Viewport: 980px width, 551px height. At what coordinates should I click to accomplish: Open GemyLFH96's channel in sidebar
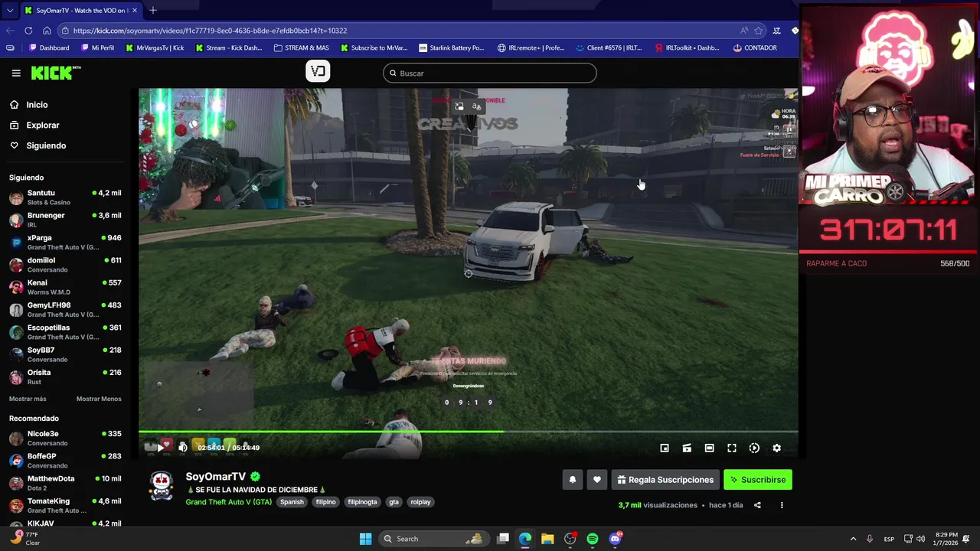point(65,309)
